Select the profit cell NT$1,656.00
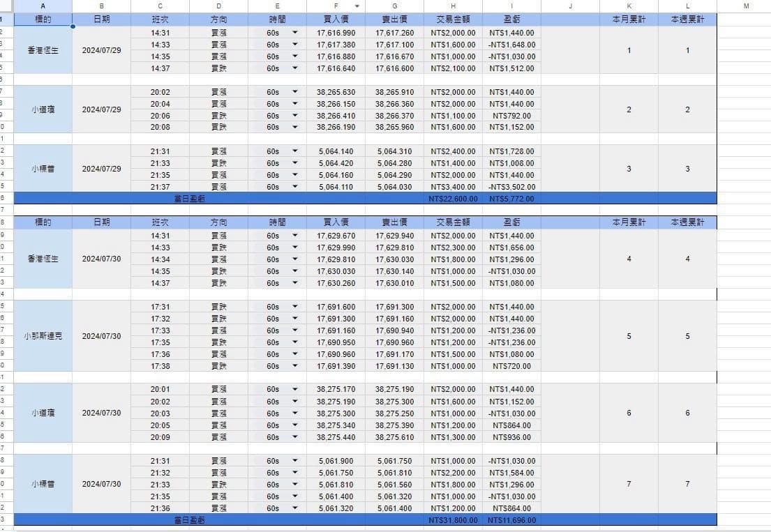Screen dimensions: 771x532 pyautogui.click(x=512, y=248)
